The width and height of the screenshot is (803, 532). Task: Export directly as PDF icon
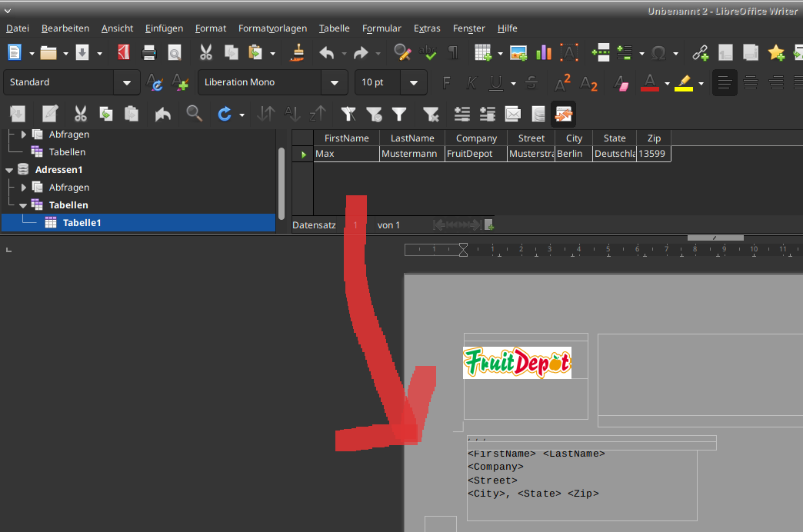click(x=123, y=52)
